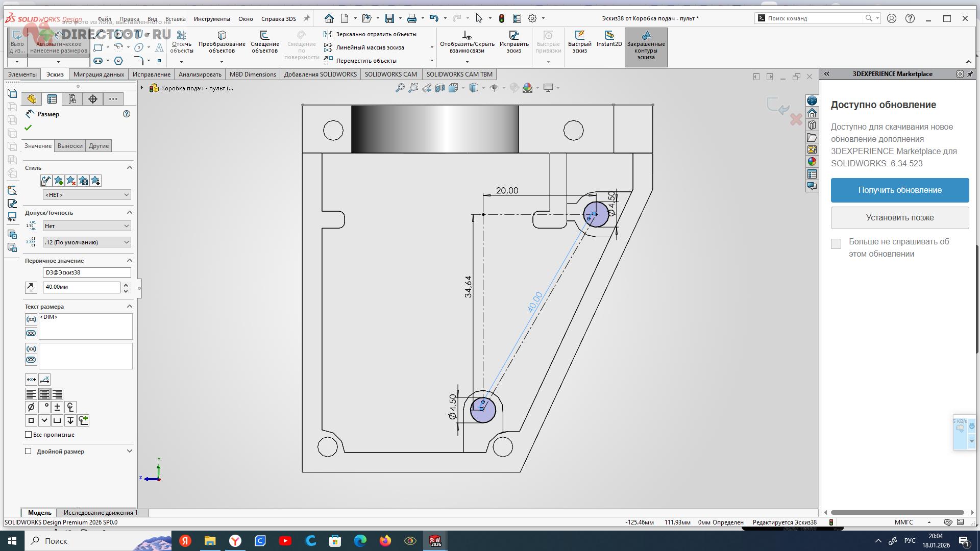Click the Instant2D icon
Viewport: 980px width, 551px height.
coord(609,36)
